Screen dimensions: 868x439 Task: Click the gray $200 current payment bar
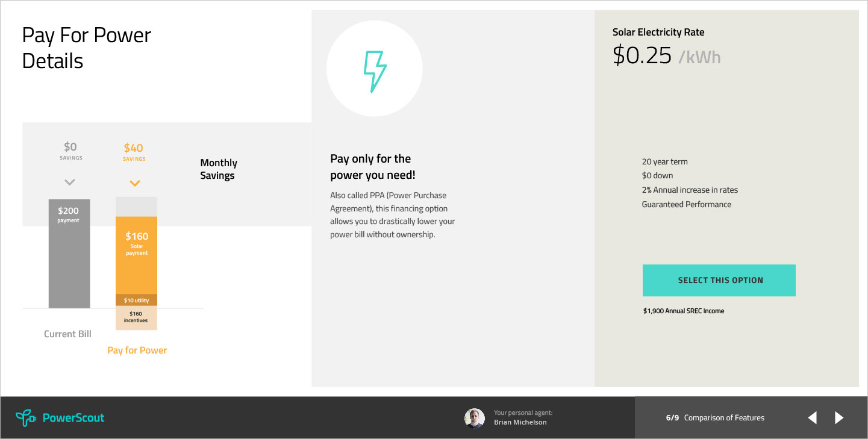pyautogui.click(x=69, y=254)
